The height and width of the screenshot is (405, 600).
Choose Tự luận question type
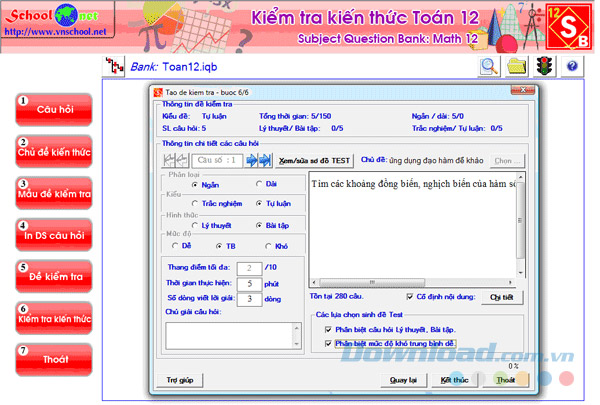[x=259, y=204]
